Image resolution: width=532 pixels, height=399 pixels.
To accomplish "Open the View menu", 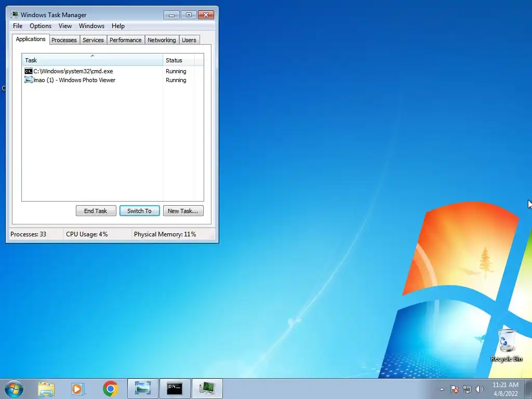I will pos(65,26).
